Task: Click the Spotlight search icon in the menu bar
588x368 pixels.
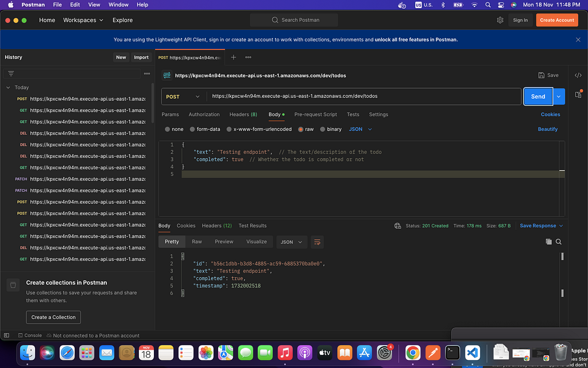Action: pos(488,5)
